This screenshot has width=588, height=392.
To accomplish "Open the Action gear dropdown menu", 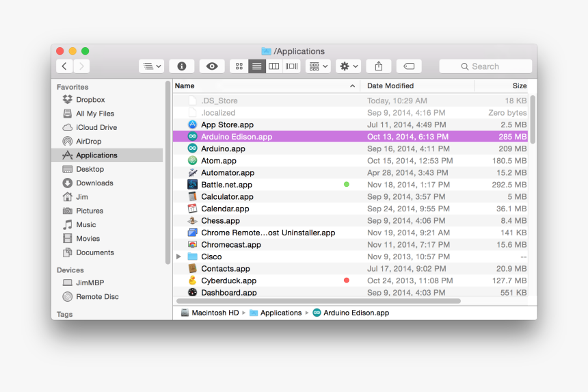I will (348, 66).
